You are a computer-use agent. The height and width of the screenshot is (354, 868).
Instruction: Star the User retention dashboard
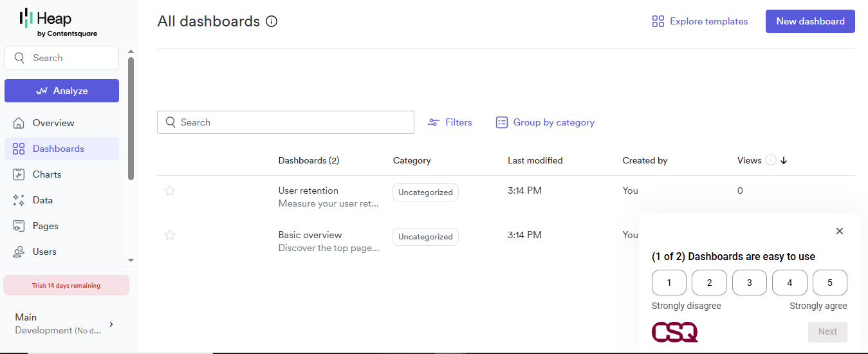click(x=170, y=191)
